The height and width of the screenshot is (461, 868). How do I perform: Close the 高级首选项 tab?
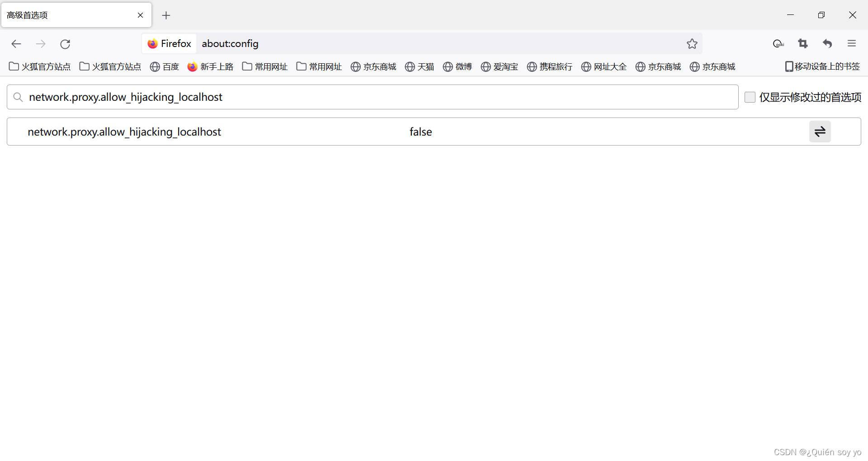[140, 15]
